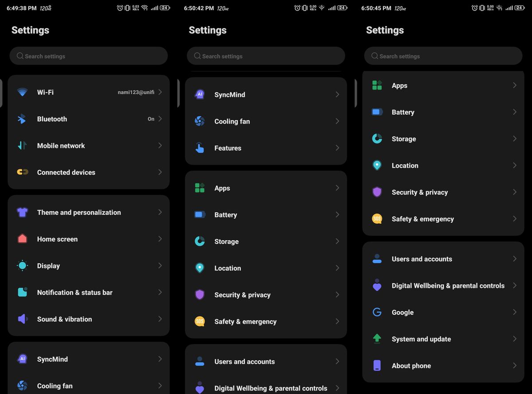Screen dimensions: 532x394
Task: Tap the Display brightness sun icon
Action: [22, 265]
